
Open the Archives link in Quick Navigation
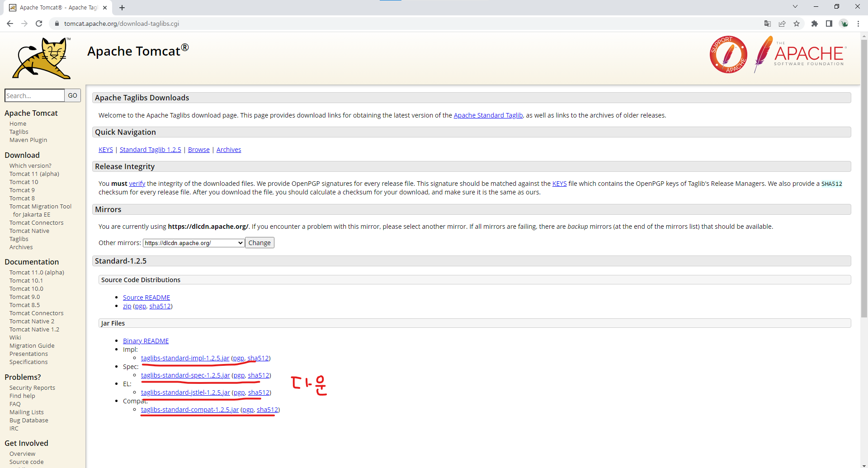point(229,150)
